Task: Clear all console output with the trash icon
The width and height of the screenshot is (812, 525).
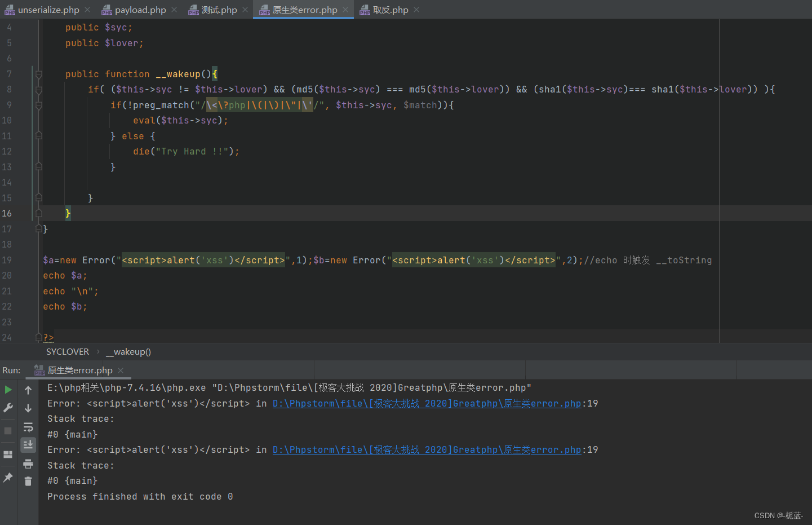Action: (28, 481)
